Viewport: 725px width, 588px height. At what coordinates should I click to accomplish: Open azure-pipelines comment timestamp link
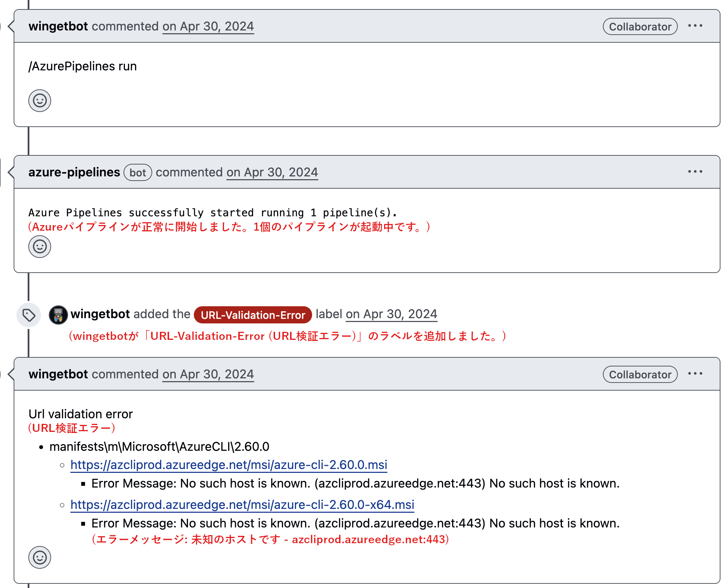click(x=272, y=172)
